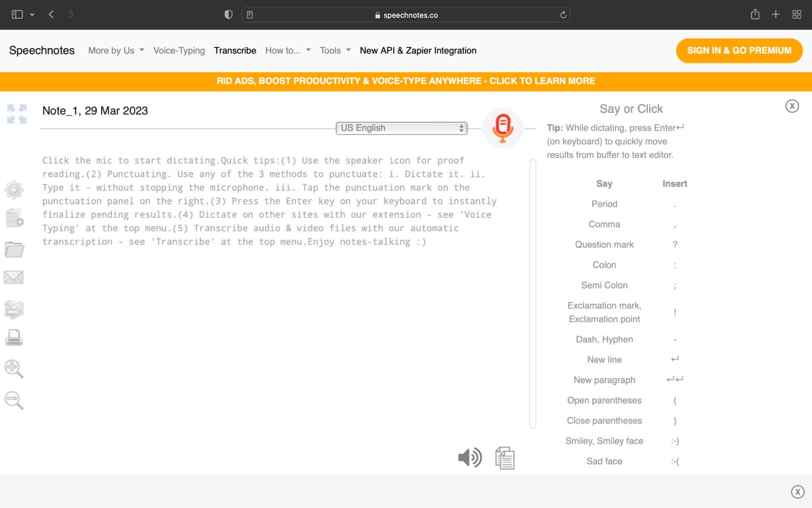Open Safari sidebar toggle icon
The height and width of the screenshot is (508, 812).
(x=17, y=15)
